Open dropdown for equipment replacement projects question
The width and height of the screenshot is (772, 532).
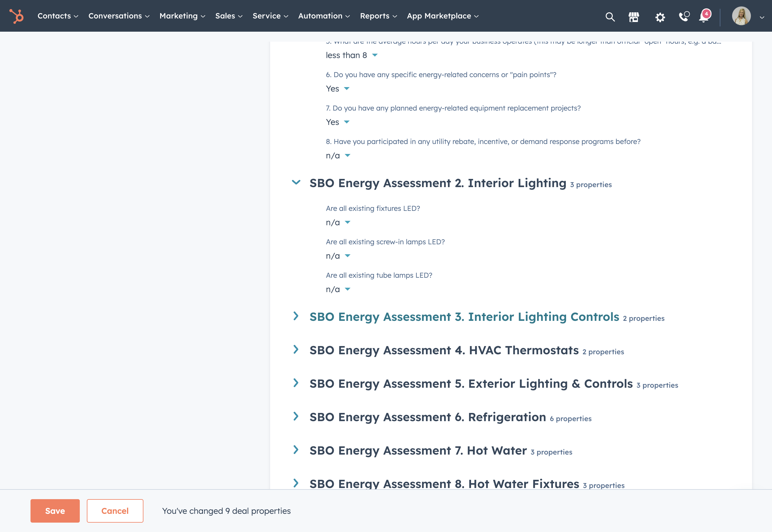[x=338, y=122]
